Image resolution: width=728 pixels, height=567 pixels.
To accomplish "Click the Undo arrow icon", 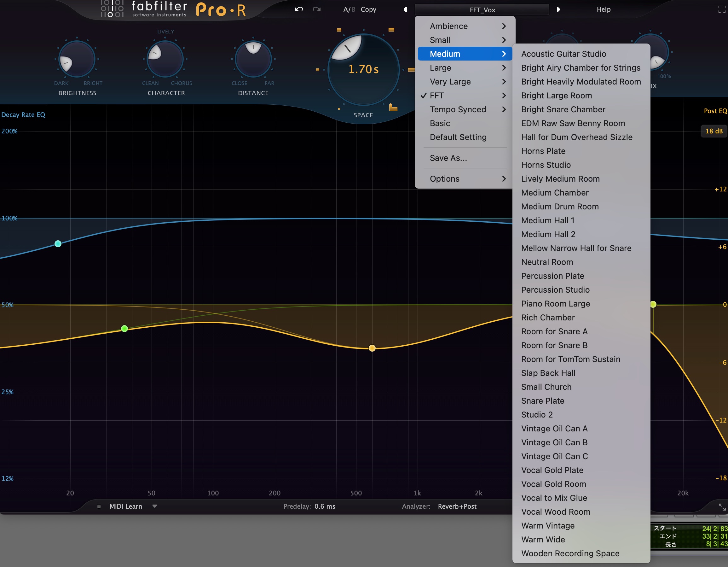I will [x=299, y=9].
